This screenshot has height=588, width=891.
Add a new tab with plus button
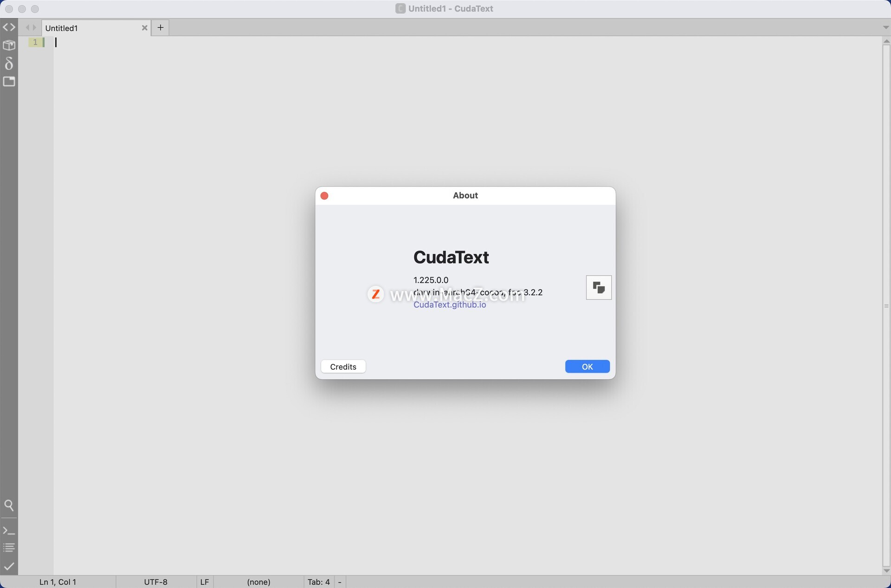click(160, 27)
